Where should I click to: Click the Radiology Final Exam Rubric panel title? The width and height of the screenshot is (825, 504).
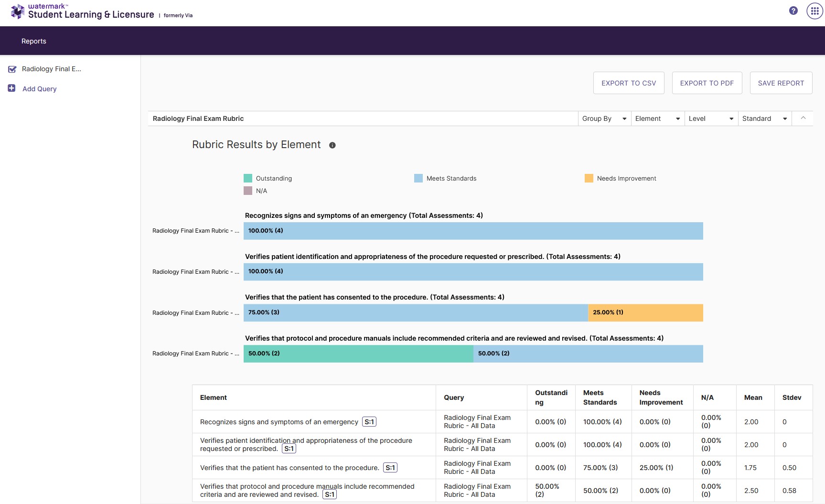coord(198,118)
